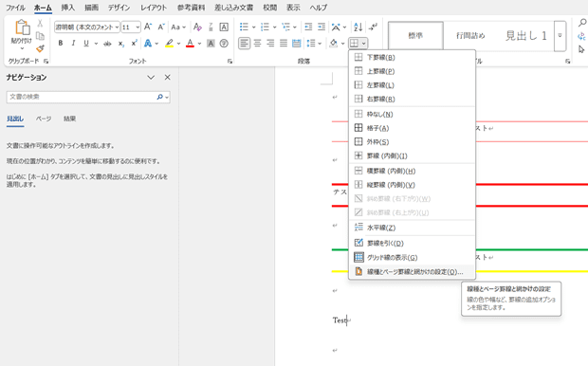Click the word Test in the document
Viewport: 588px width, 366px height.
click(340, 320)
